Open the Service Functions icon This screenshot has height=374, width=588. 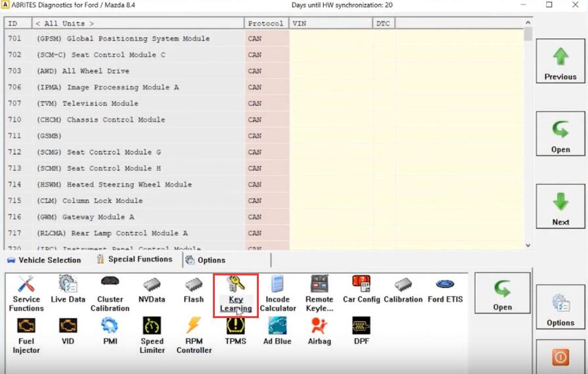click(26, 294)
